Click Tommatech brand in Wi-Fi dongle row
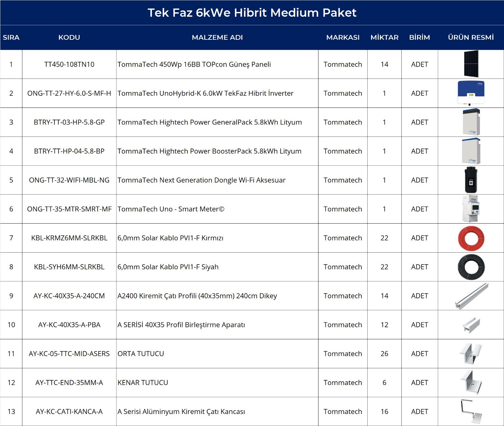Viewport: 504px width, 426px height. (343, 180)
